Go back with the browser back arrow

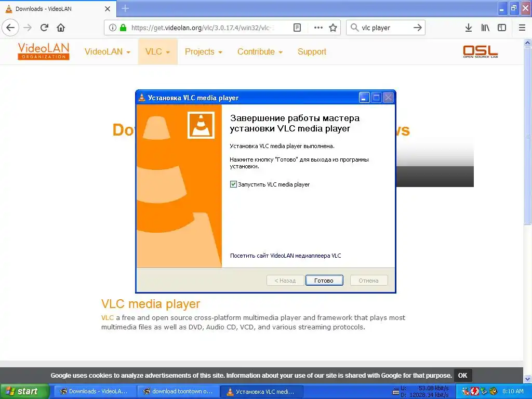tap(10, 28)
